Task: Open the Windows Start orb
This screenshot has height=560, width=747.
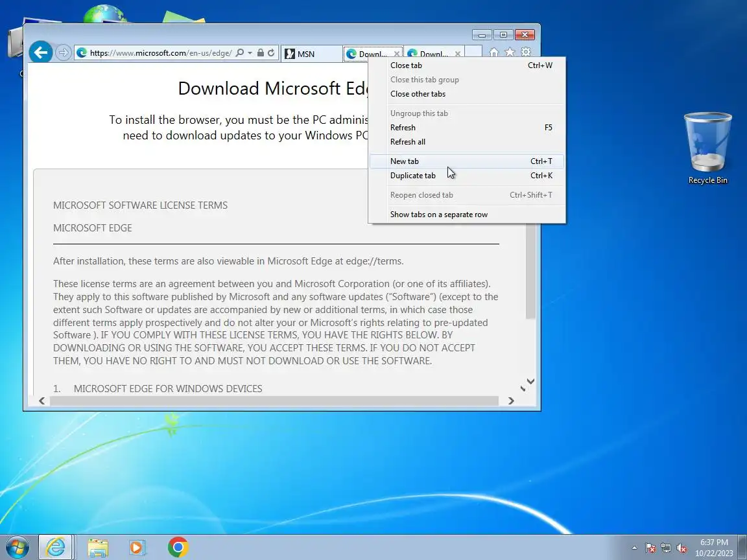Action: pos(17,547)
